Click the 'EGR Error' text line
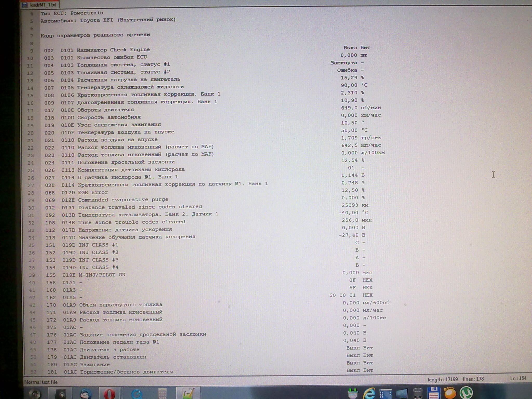The image size is (532, 399). 93,192
